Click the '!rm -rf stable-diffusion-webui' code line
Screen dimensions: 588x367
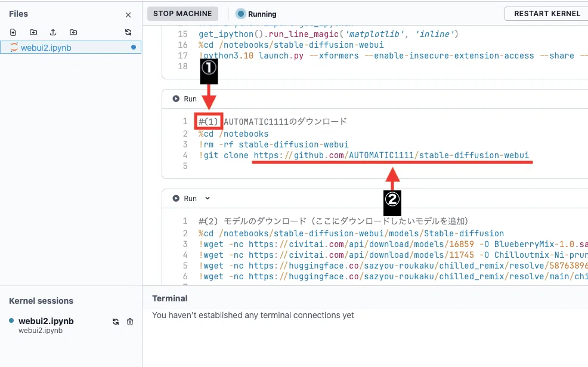tap(274, 144)
